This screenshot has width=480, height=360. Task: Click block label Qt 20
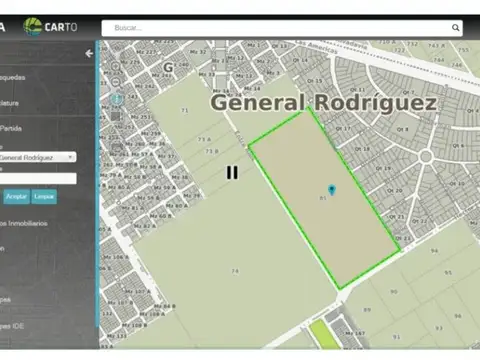click(x=395, y=191)
